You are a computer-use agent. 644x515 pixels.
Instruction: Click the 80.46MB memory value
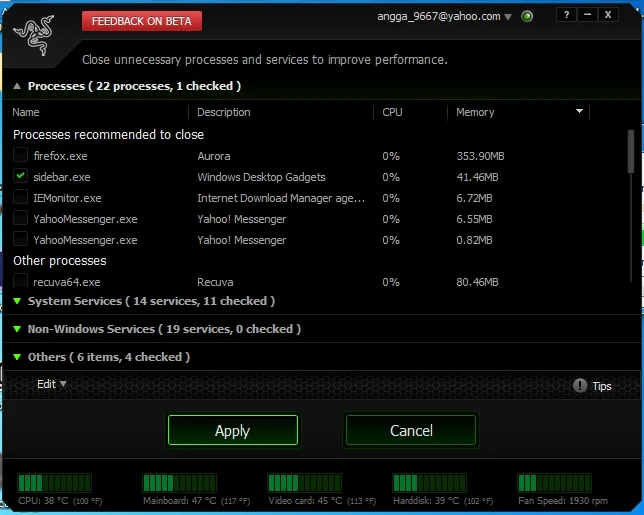tap(477, 282)
